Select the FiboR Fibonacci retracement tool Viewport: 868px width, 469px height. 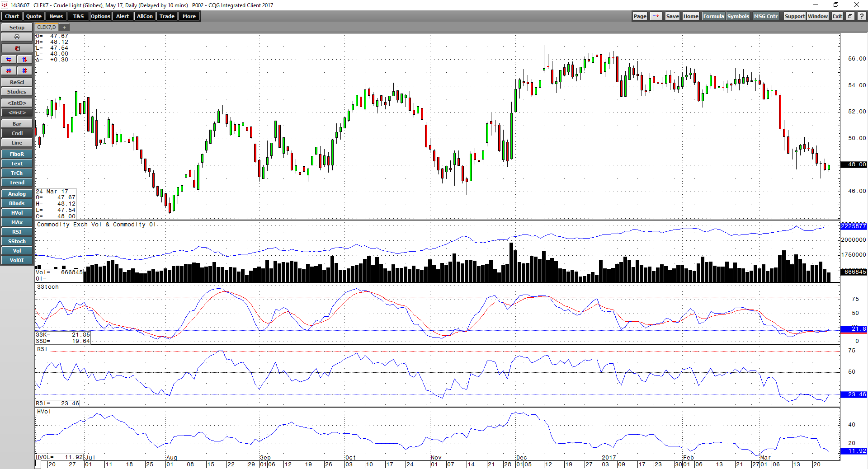(x=17, y=154)
